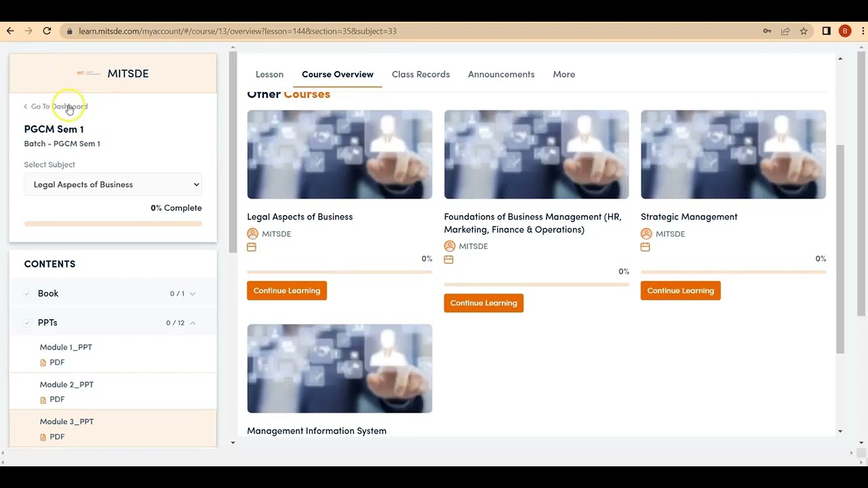
Task: Click Go To Dashboard link
Action: pyautogui.click(x=56, y=106)
